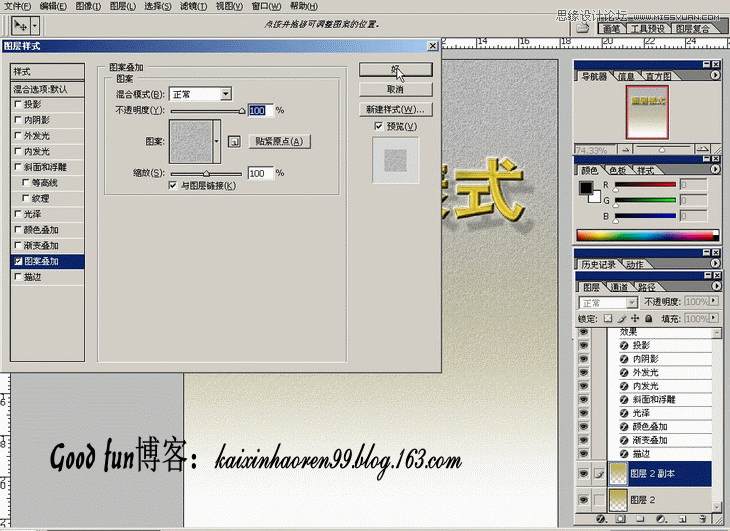Enable the 光泽 satin checkbox
The width and height of the screenshot is (730, 531).
[18, 214]
